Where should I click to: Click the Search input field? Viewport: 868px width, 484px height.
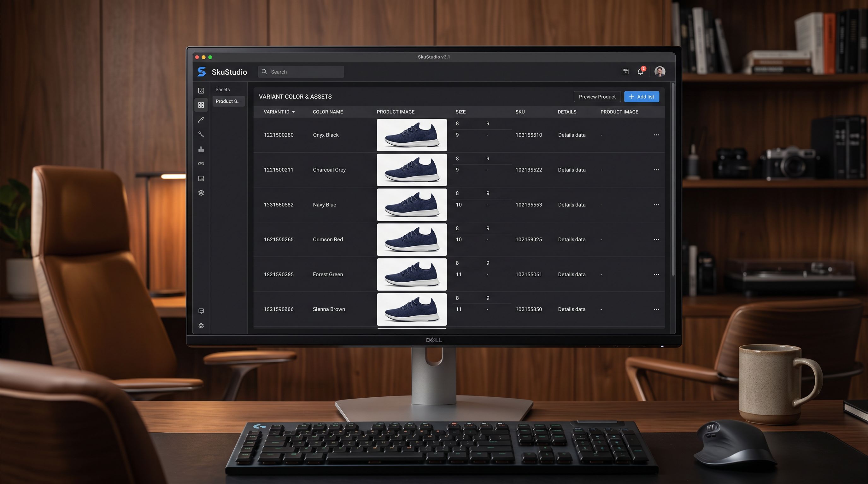(301, 72)
